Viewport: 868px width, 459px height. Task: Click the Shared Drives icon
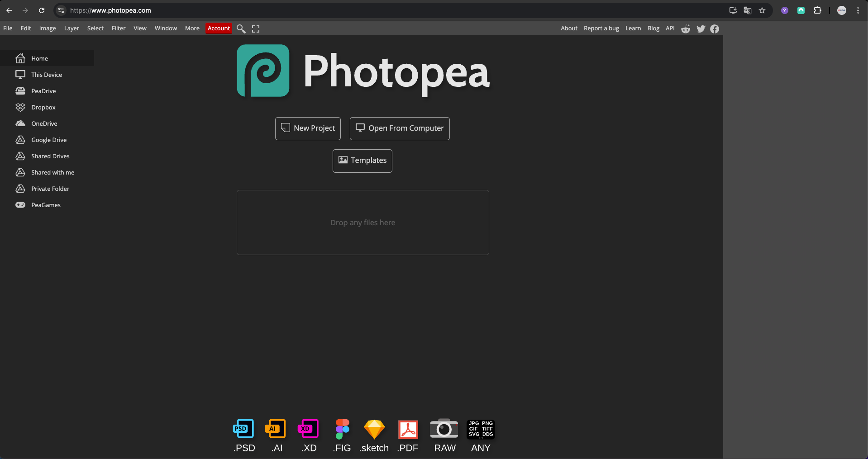20,156
